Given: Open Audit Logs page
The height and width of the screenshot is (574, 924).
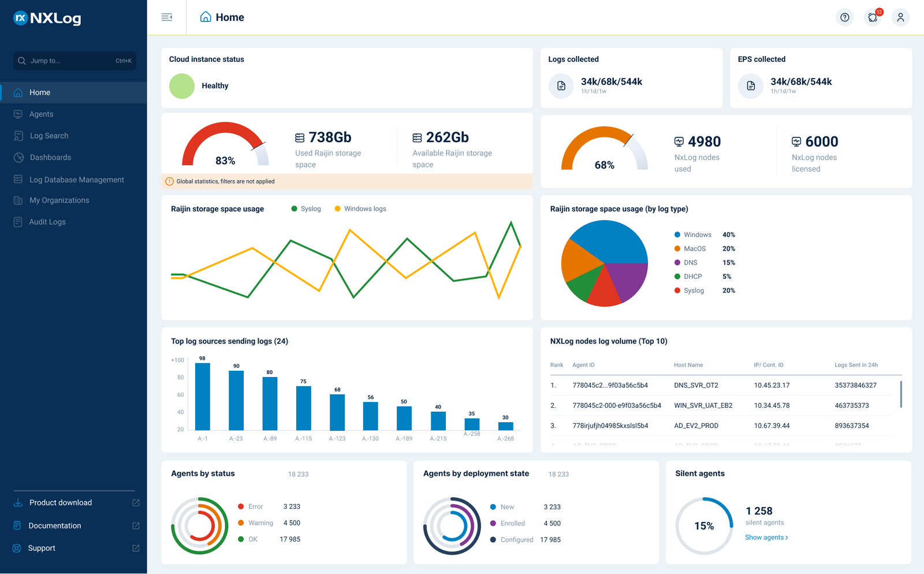Looking at the screenshot, I should point(73,222).
